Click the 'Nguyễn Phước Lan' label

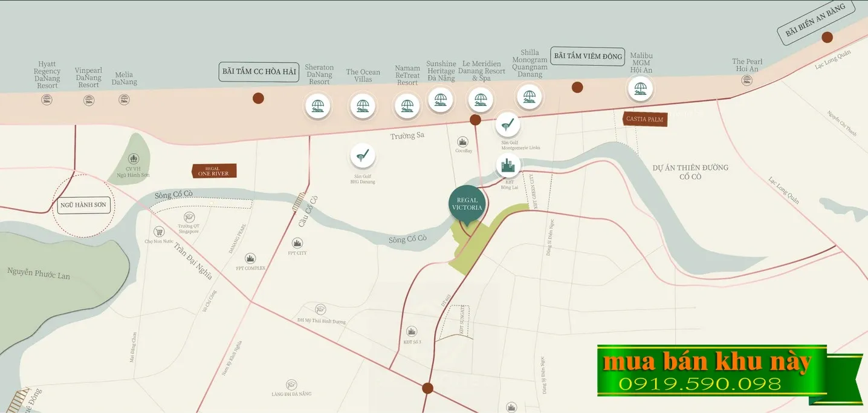pyautogui.click(x=39, y=273)
